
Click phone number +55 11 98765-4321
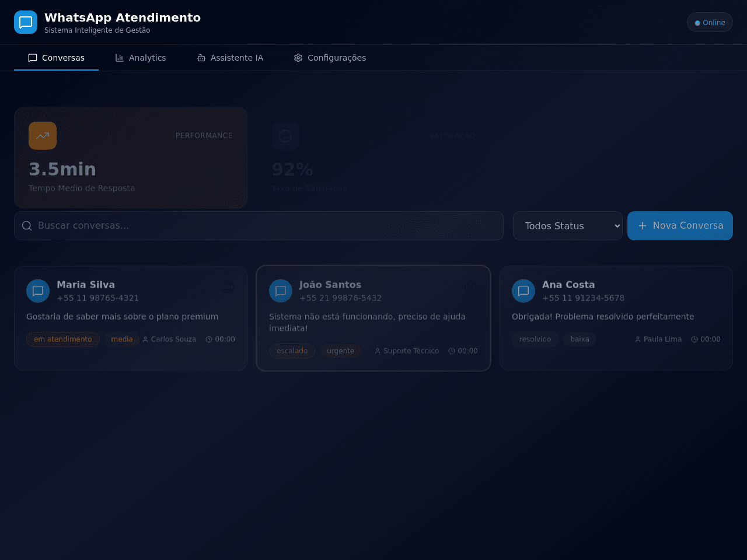[x=98, y=298]
